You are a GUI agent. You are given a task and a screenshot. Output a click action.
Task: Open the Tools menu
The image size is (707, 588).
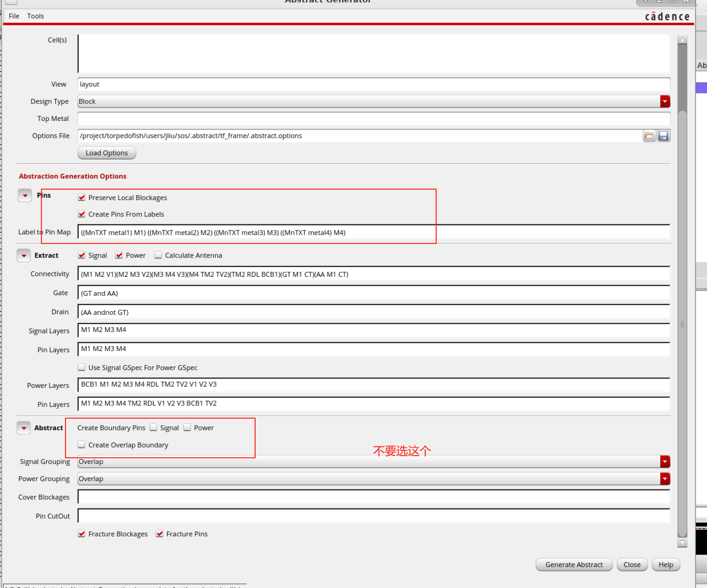35,16
